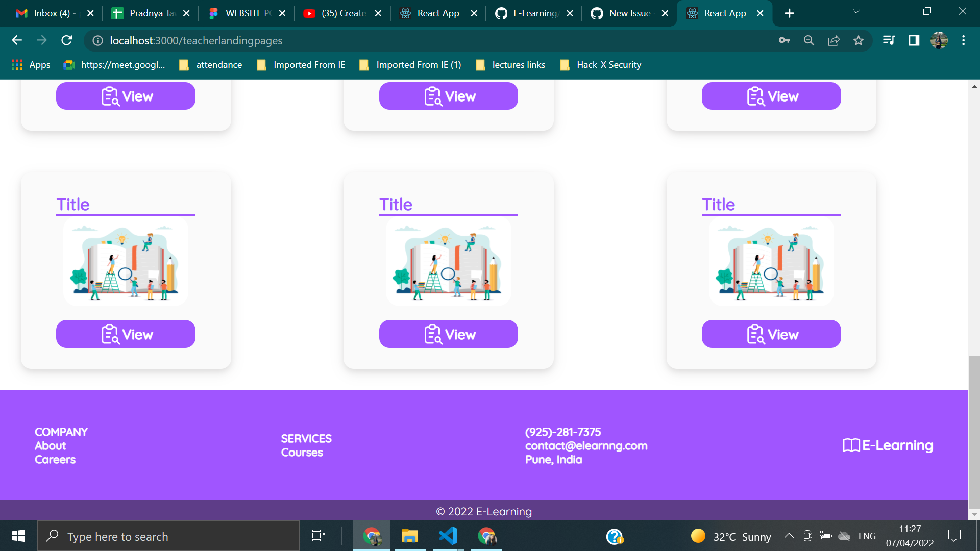Click the Chrome profile avatar
The image size is (980, 551).
point(940,40)
